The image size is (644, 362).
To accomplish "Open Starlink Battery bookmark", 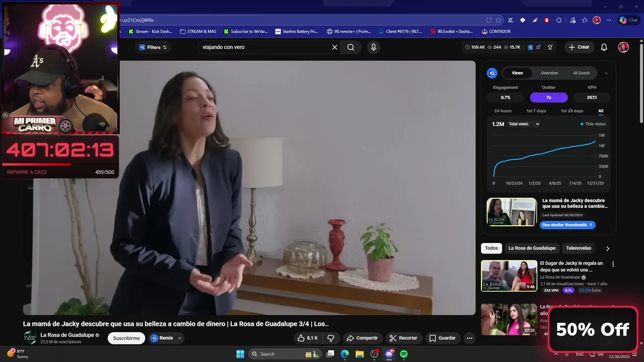I will point(297,31).
